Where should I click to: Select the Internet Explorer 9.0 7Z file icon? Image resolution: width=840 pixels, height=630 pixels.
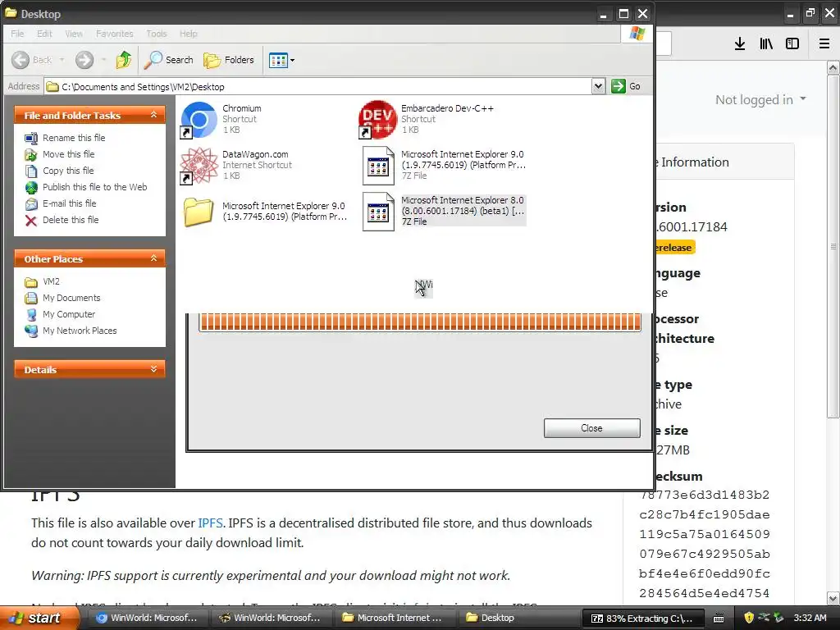pyautogui.click(x=377, y=166)
